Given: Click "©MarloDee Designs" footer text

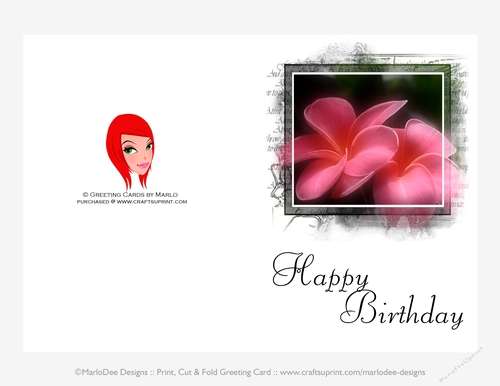Looking at the screenshot, I should click(x=111, y=372).
